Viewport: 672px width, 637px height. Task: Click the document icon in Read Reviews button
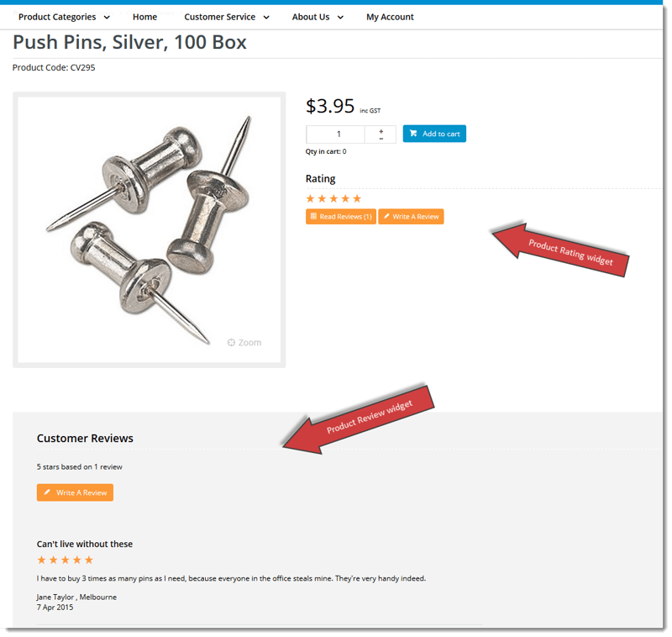(313, 217)
